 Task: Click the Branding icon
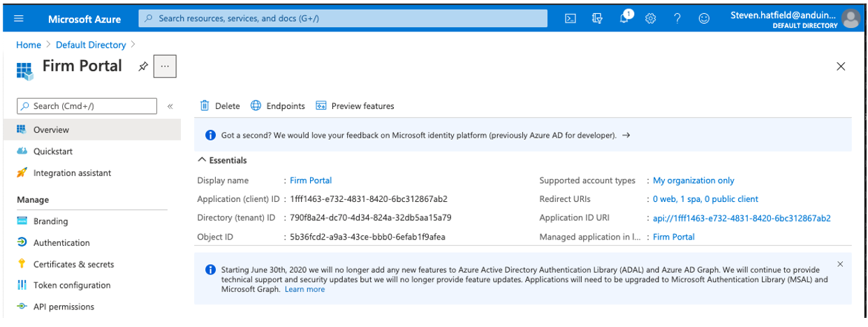22,221
